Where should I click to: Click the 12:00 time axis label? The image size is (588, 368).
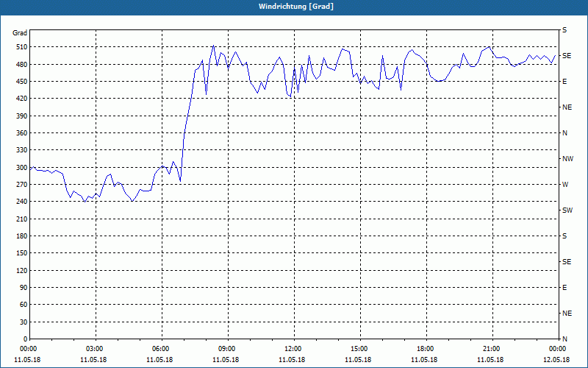(293, 348)
